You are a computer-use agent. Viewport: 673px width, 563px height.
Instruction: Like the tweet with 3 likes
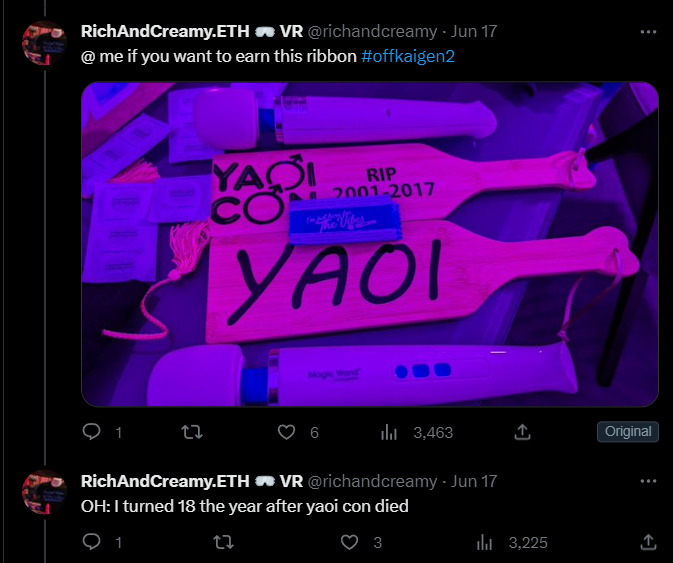[349, 542]
